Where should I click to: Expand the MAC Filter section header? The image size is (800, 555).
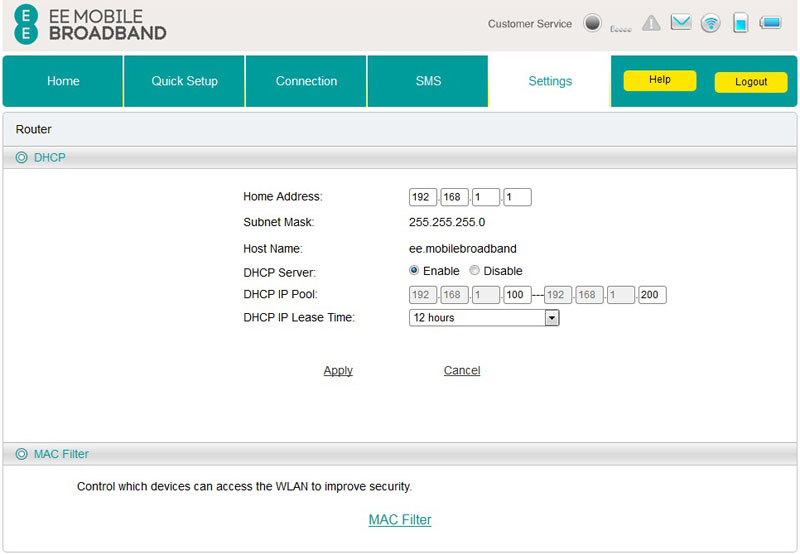click(399, 454)
